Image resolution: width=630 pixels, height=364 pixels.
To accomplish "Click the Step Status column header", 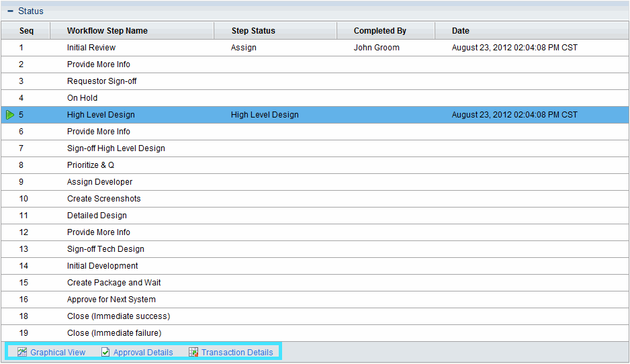I will (253, 31).
